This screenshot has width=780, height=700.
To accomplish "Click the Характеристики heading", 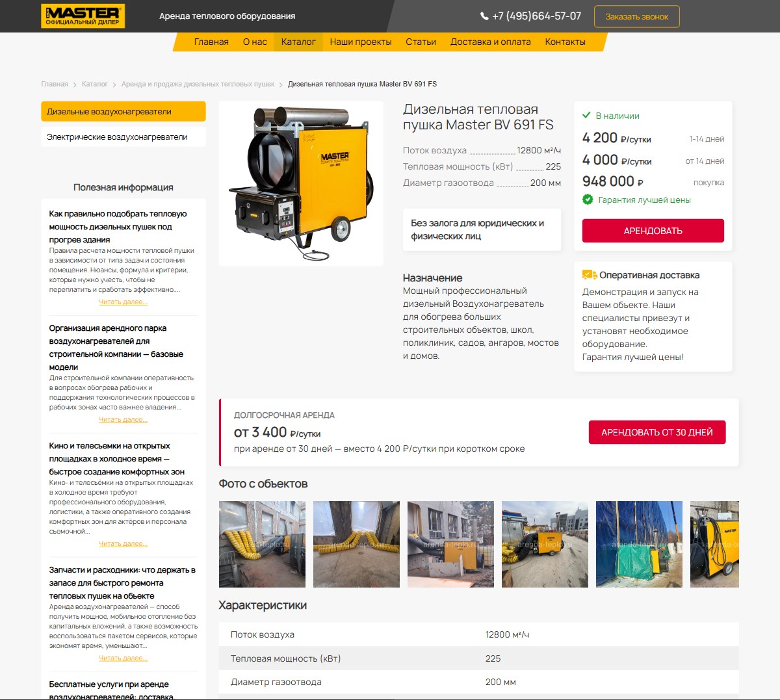I will pyautogui.click(x=263, y=605).
